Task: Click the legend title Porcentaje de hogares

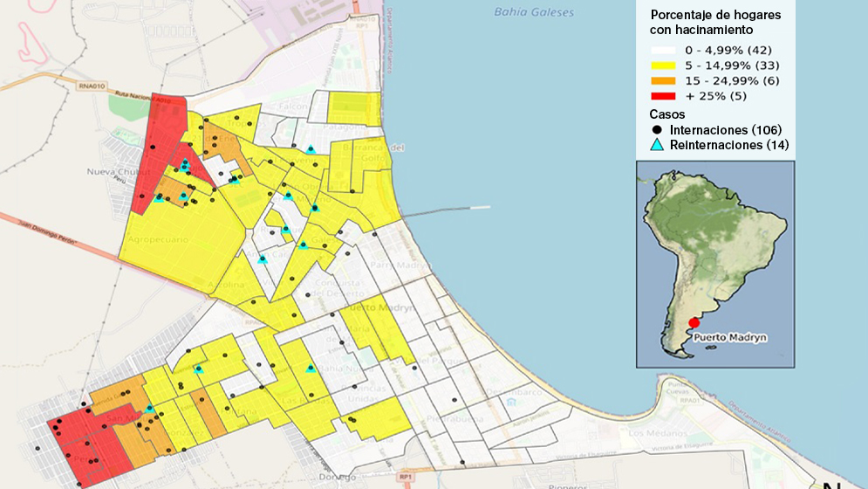Action: click(714, 15)
